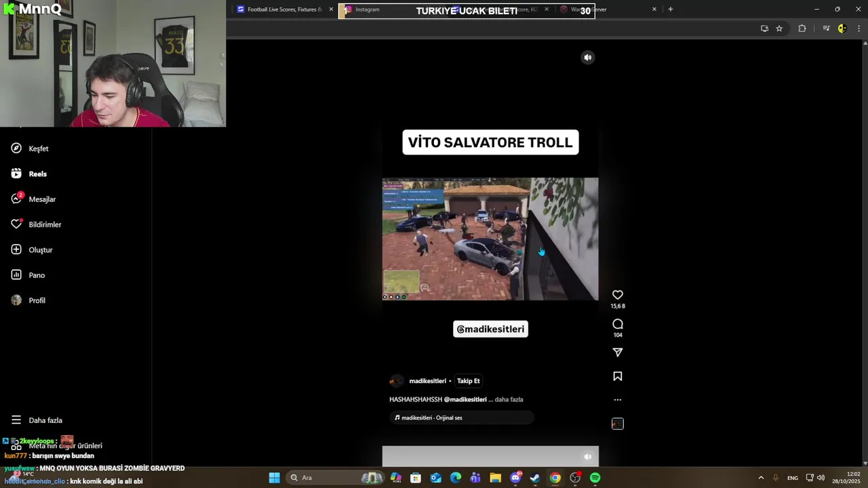Open Mesajlar with unread badge
Viewport: 868px width, 488px height.
[33, 199]
